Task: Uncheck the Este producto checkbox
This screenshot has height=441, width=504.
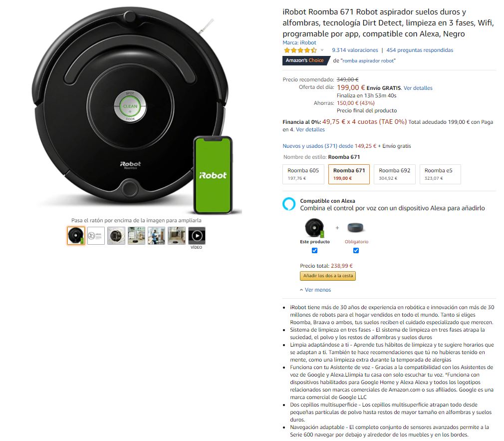Action: pos(315,251)
